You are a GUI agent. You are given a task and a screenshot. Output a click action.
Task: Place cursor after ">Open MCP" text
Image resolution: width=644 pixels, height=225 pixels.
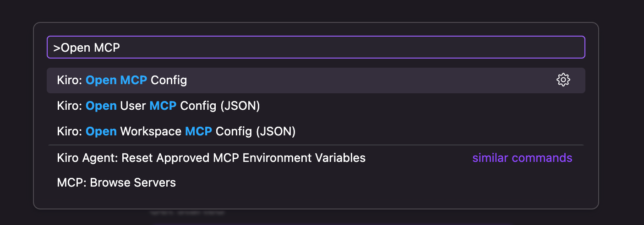tap(120, 48)
